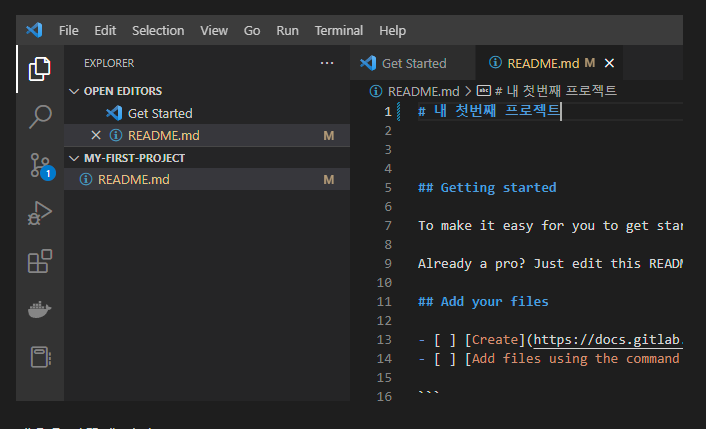This screenshot has height=429, width=706.
Task: Place cursor in title line 1 text
Action: point(489,111)
